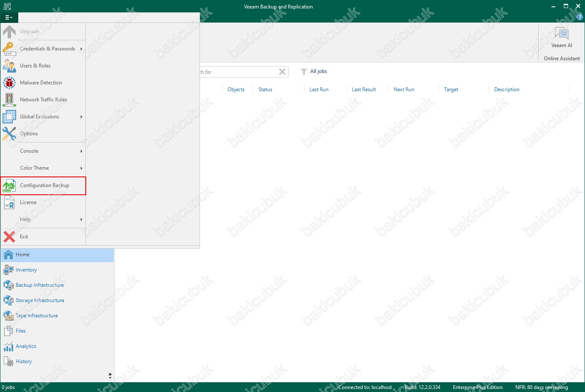Click the Configuration Backup icon
Viewport: 585px width, 392px height.
point(9,185)
